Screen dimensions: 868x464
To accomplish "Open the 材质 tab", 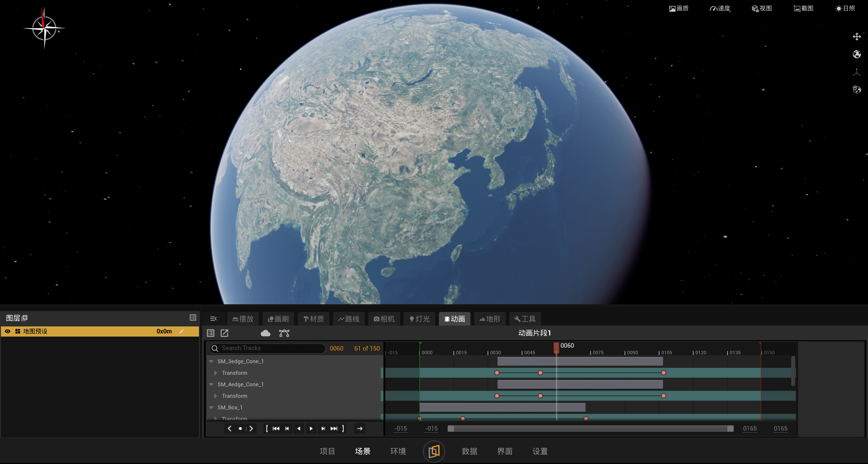I will coord(313,319).
